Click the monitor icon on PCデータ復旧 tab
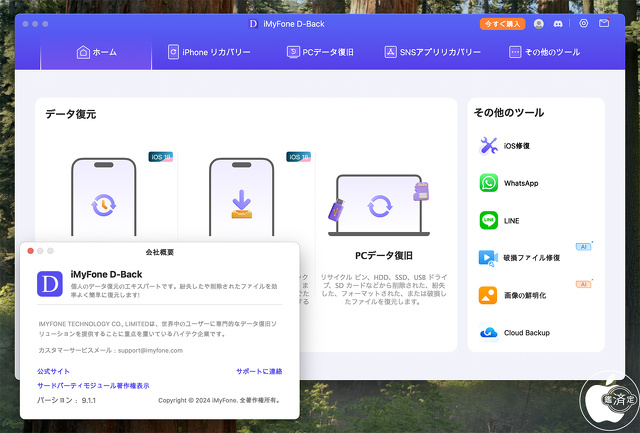The height and width of the screenshot is (433, 640). [x=293, y=52]
